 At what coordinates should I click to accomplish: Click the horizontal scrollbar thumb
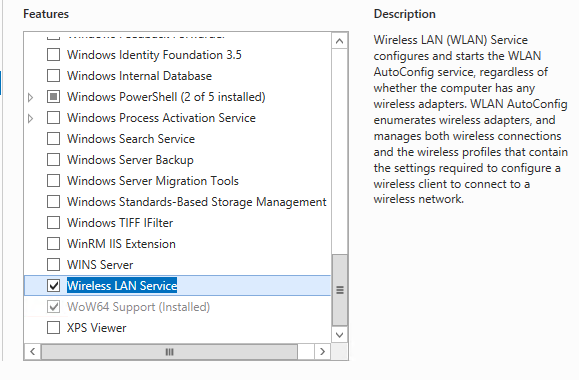169,352
